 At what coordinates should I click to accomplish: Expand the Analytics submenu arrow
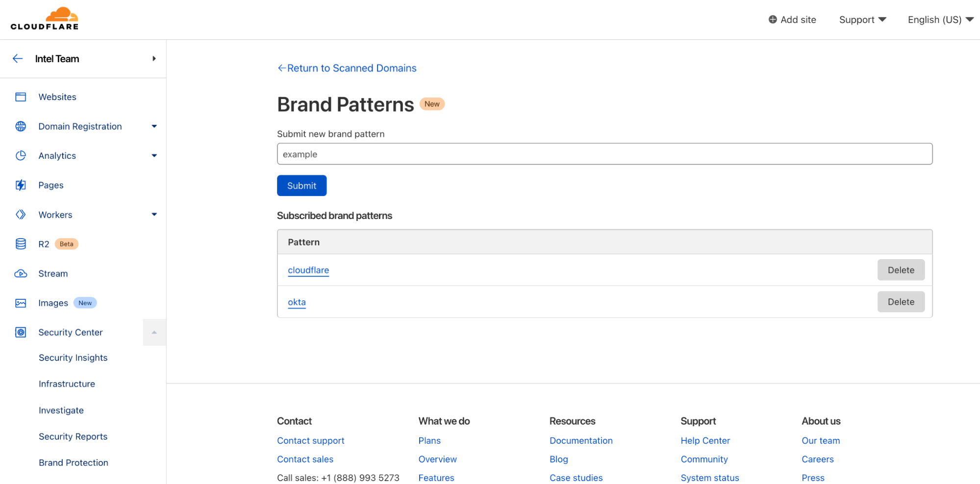[154, 156]
